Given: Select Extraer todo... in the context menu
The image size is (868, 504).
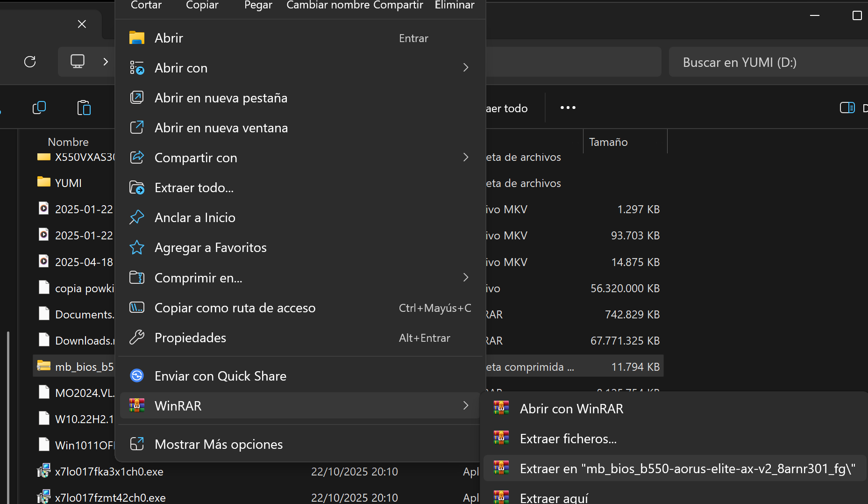Looking at the screenshot, I should pos(194,187).
